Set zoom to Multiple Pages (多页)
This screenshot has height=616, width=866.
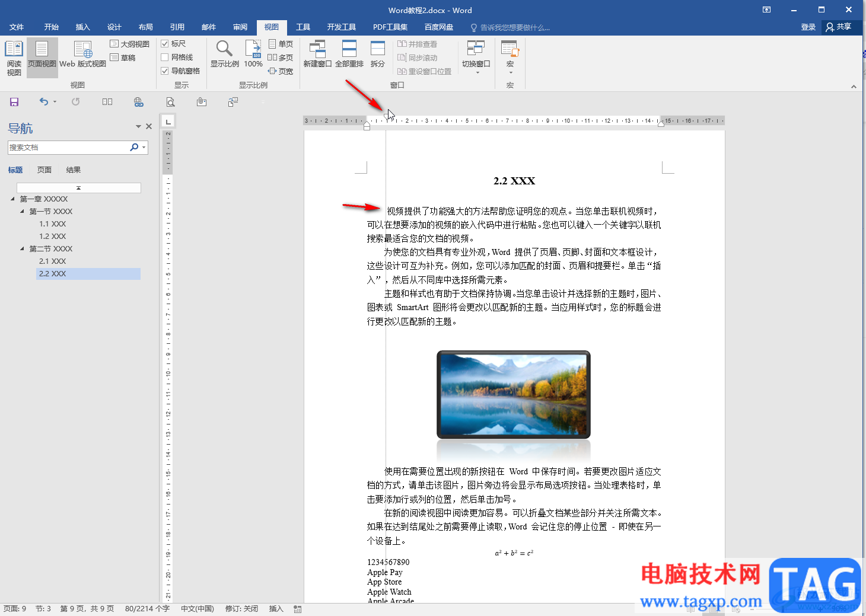pyautogui.click(x=281, y=58)
